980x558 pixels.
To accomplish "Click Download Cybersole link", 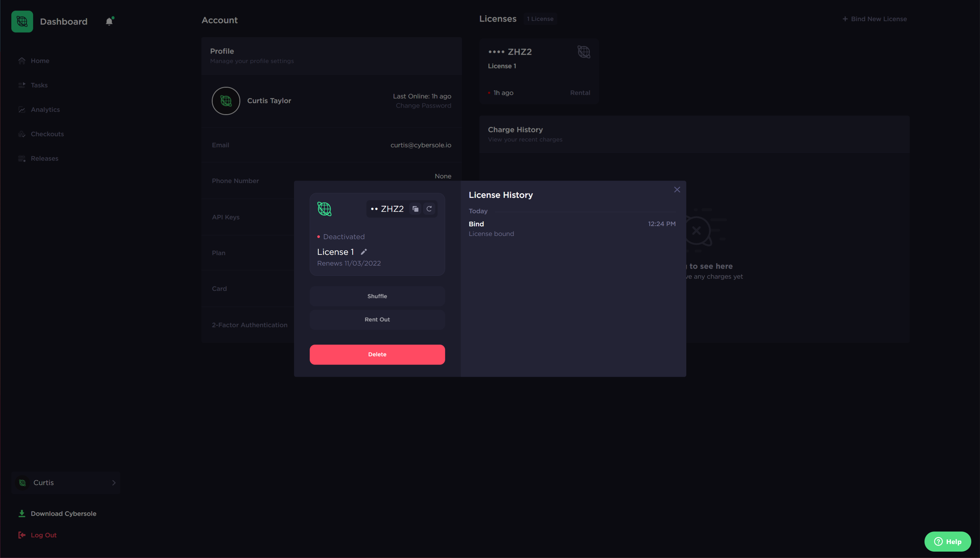I will point(64,513).
